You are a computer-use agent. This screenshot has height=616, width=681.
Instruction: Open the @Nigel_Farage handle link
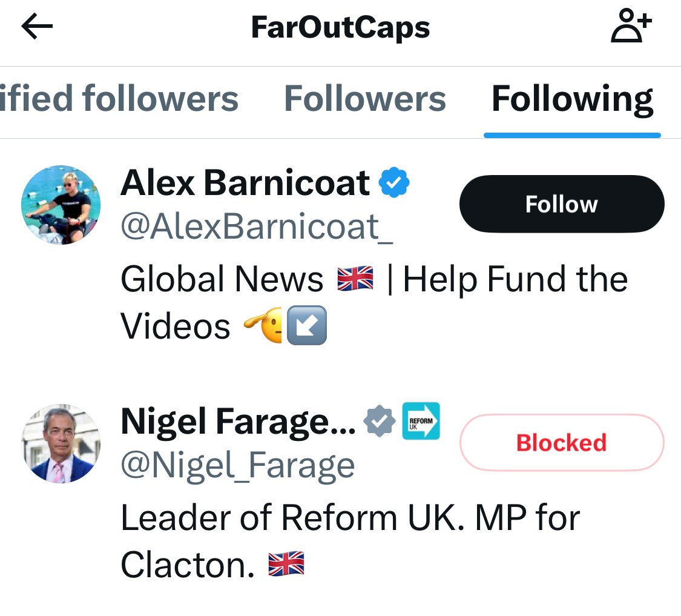[237, 466]
